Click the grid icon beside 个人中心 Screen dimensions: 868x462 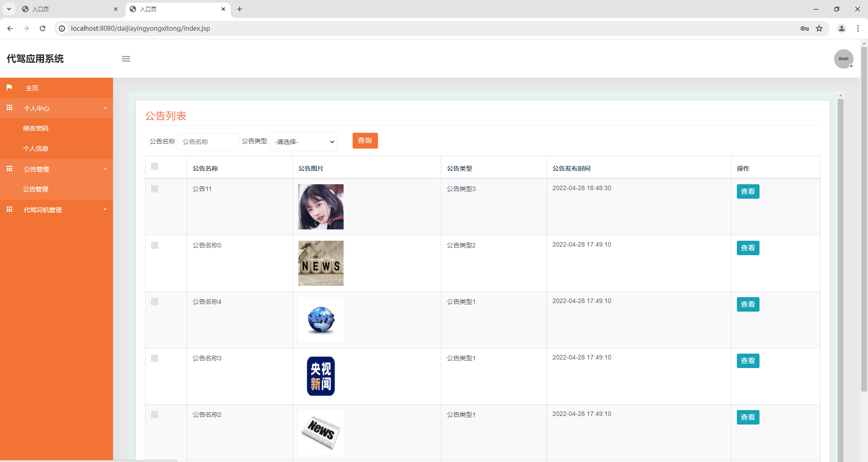point(9,108)
